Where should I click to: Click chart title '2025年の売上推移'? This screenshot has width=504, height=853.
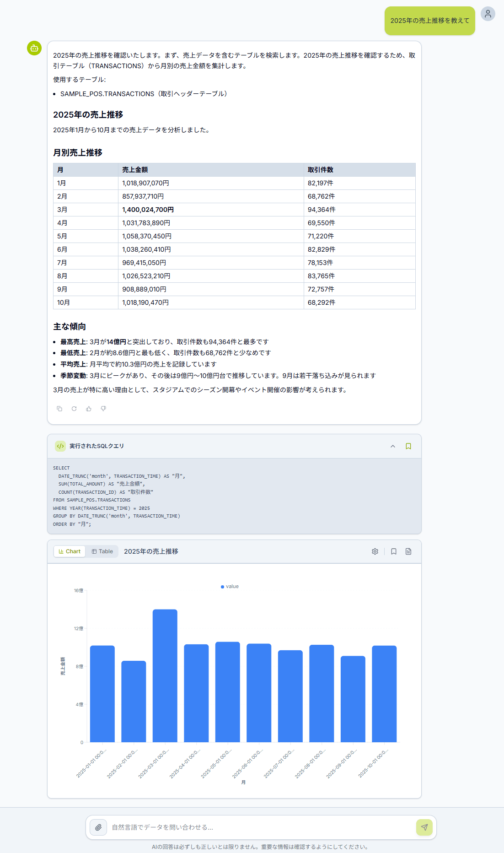(x=151, y=551)
